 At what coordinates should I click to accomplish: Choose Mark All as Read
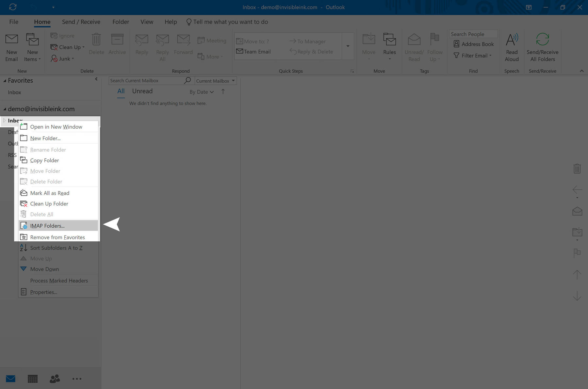(58, 193)
